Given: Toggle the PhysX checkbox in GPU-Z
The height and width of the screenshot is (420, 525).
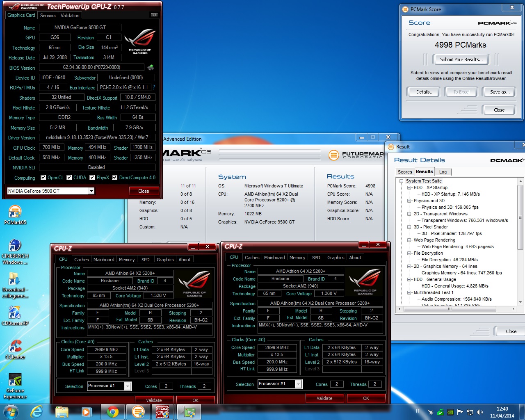Looking at the screenshot, I should tap(92, 178).
